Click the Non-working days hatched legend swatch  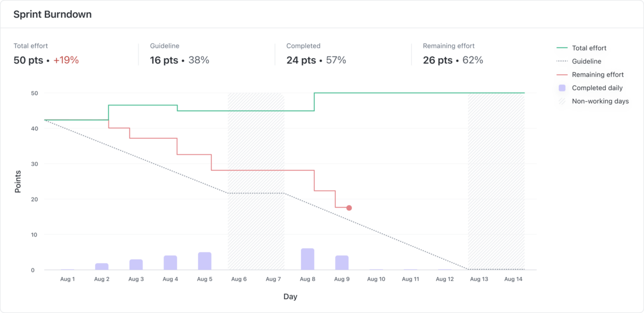(x=562, y=101)
